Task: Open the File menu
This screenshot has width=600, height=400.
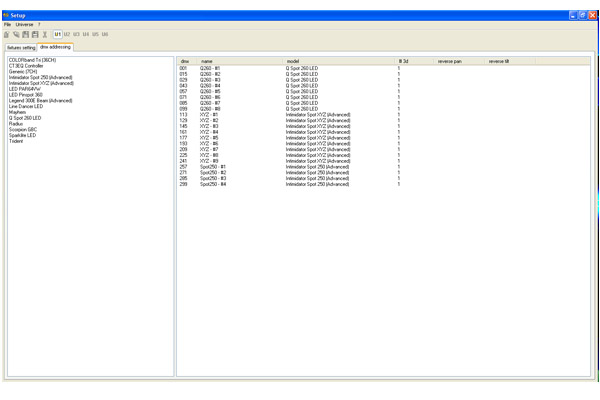Action: (x=7, y=24)
